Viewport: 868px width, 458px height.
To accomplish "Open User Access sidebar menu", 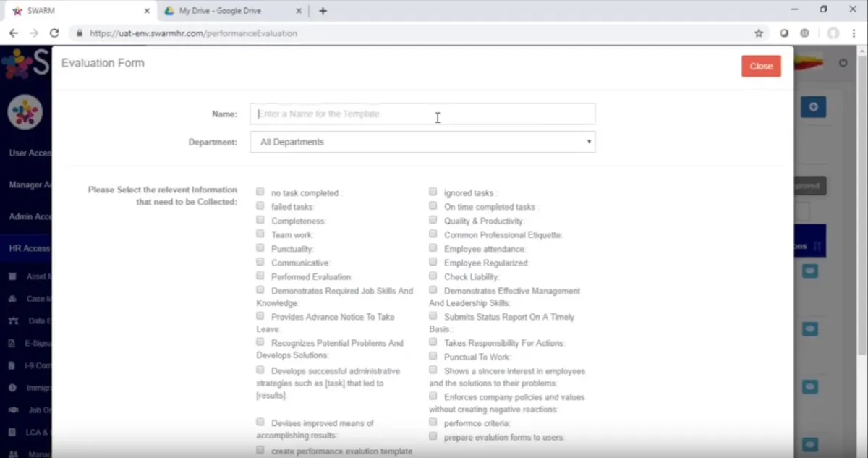I will (x=26, y=153).
